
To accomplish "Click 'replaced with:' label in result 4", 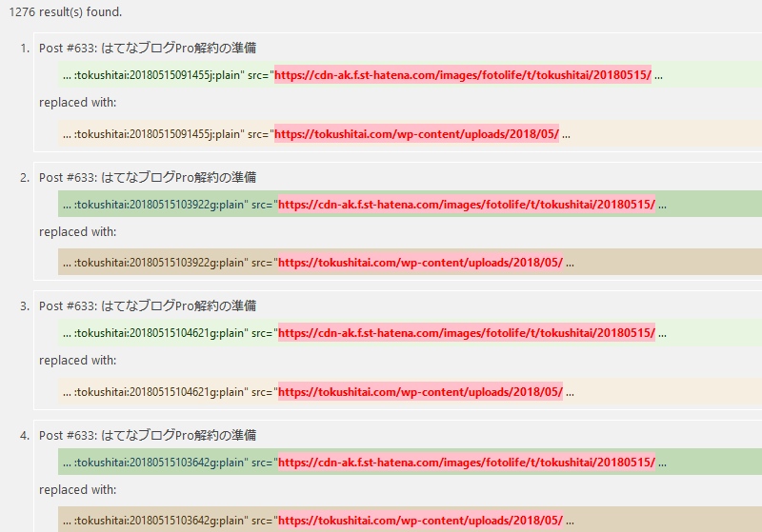I will [78, 490].
